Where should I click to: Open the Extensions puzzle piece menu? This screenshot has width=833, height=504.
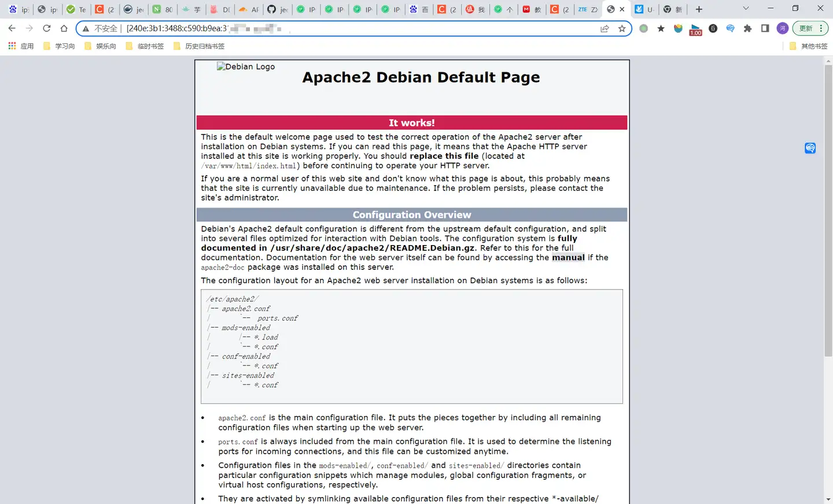[748, 28]
